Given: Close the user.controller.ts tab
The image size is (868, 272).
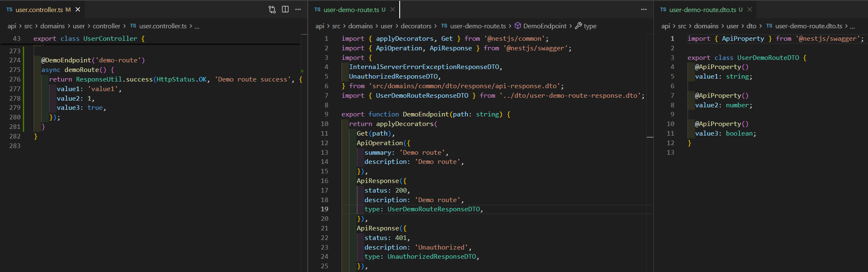Looking at the screenshot, I should 78,10.
